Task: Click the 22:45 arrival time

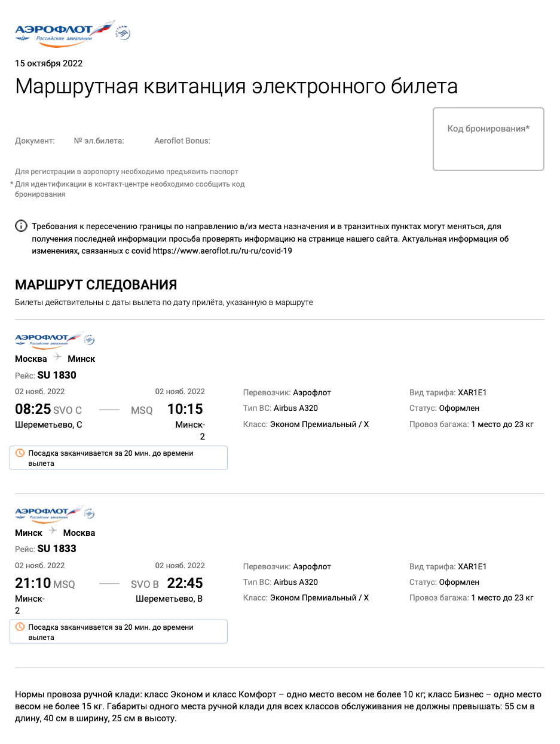Action: coord(185,583)
